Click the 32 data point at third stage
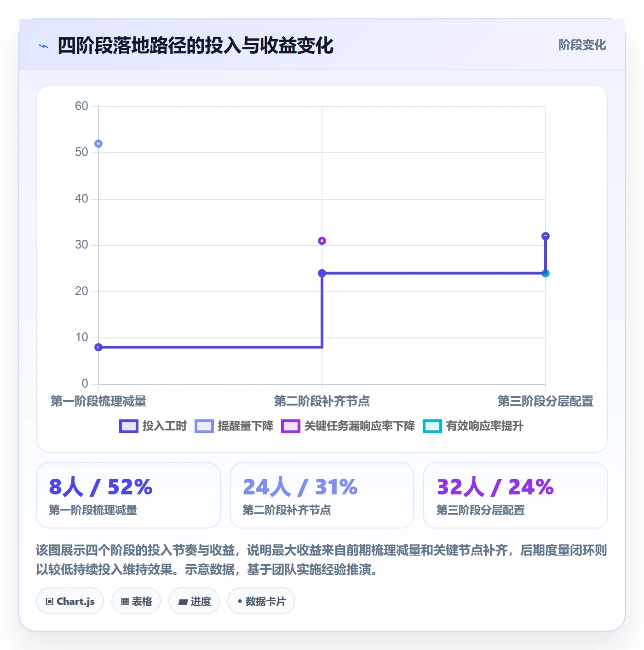 (x=546, y=236)
